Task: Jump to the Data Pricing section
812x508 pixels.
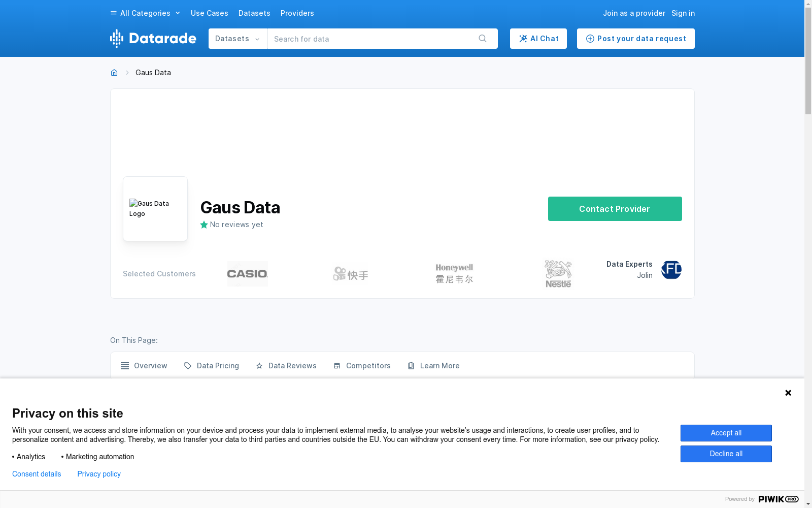Action: point(211,366)
